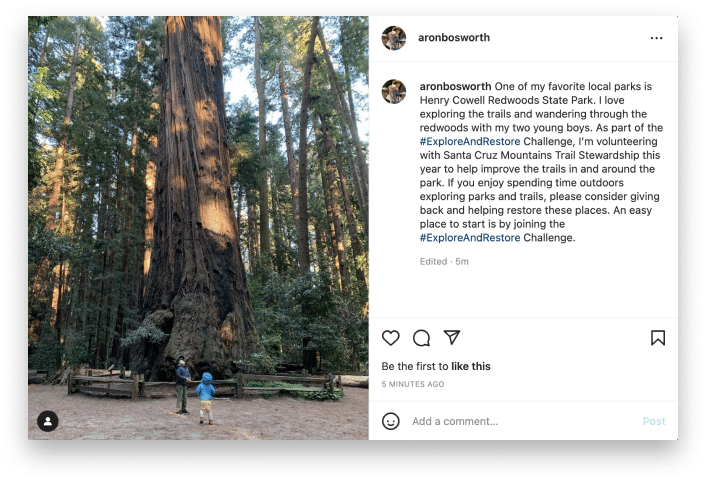Share post with paper plane icon

pyautogui.click(x=452, y=338)
